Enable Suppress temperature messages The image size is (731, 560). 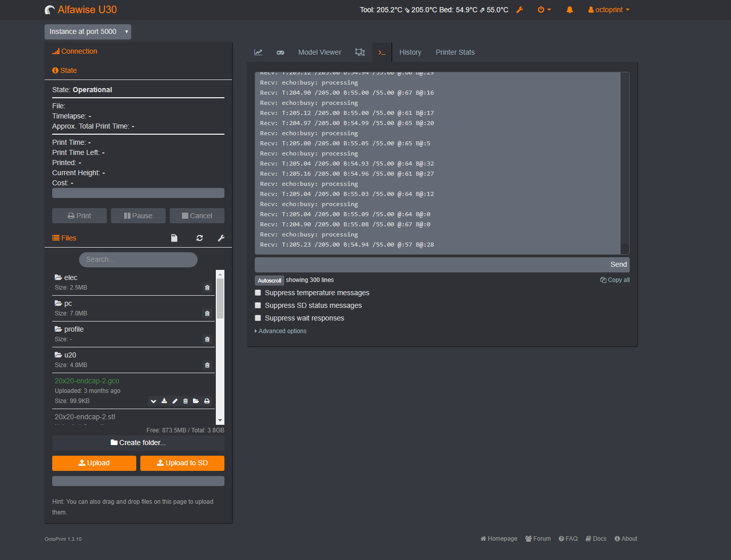(258, 293)
